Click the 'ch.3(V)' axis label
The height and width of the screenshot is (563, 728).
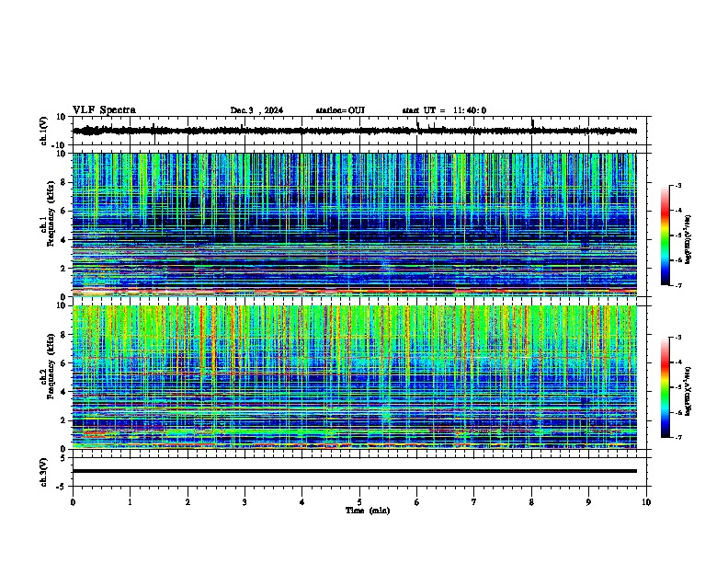click(x=44, y=472)
